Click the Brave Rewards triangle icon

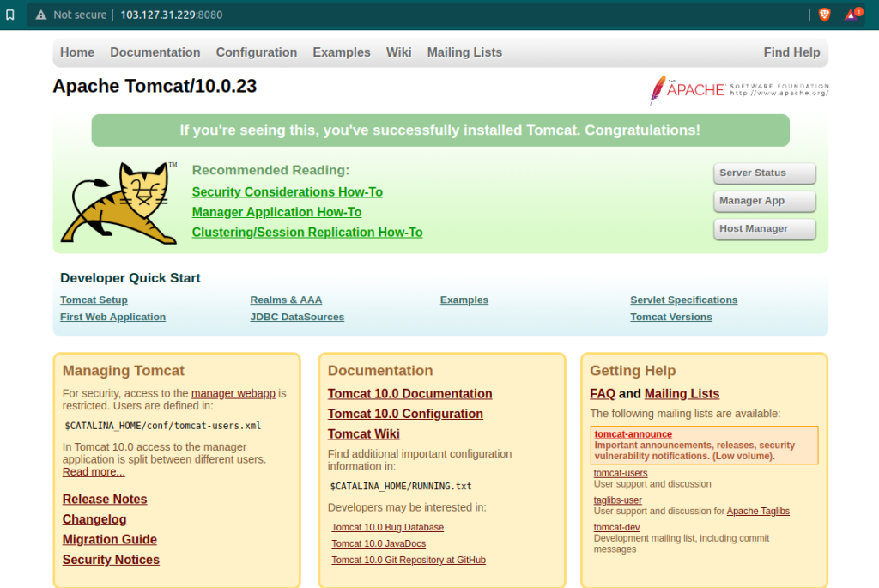click(x=852, y=14)
